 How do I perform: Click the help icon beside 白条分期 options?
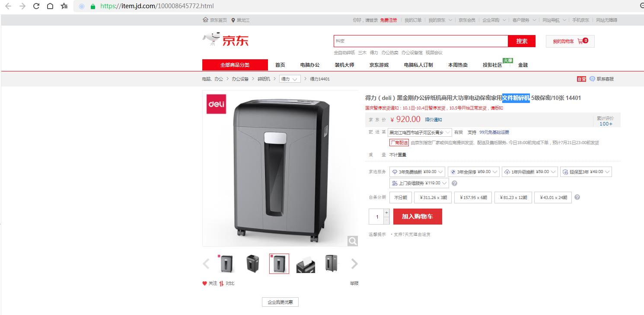point(577,197)
